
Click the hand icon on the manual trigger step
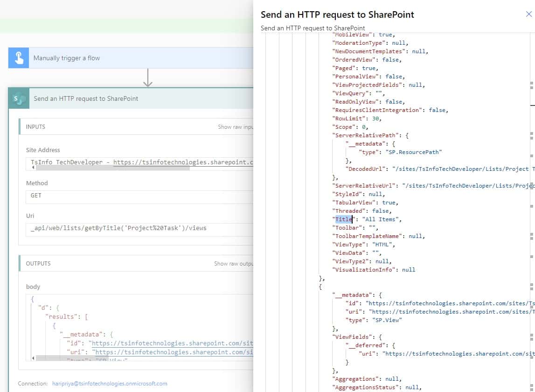19,57
